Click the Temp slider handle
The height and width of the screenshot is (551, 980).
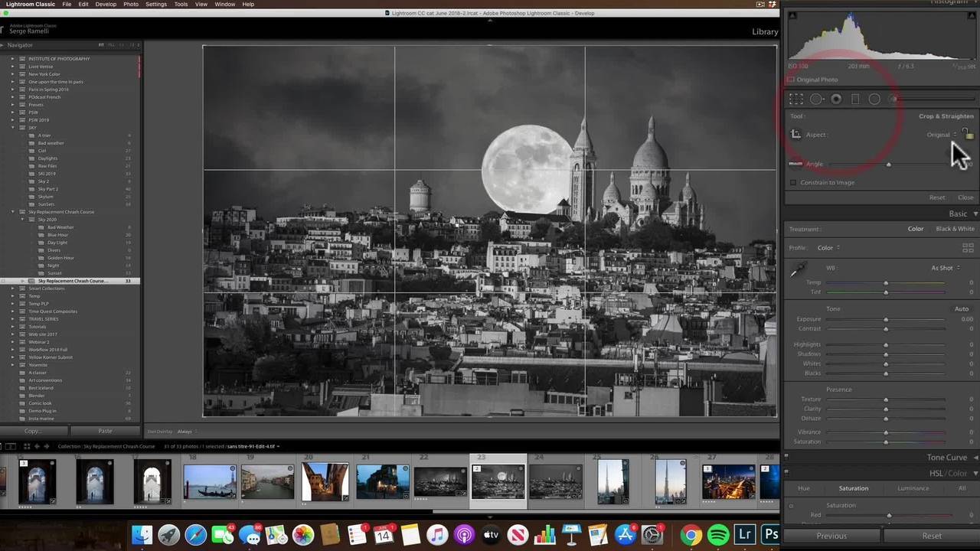(886, 282)
